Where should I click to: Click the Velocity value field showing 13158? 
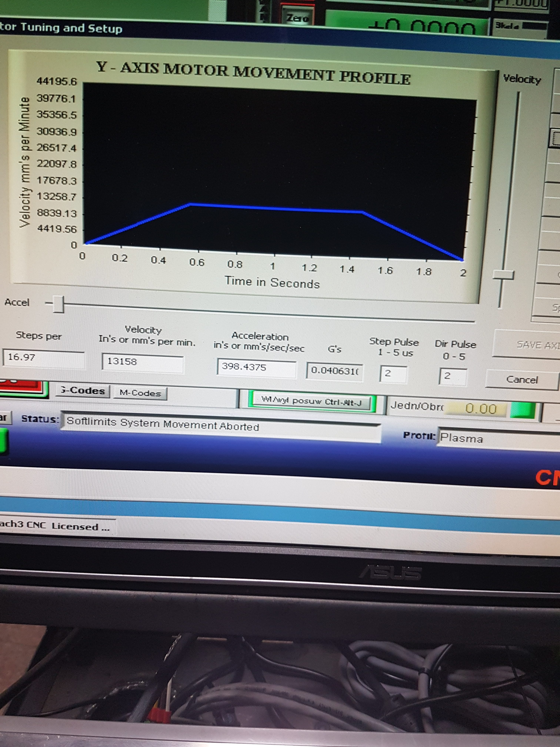coord(143,363)
